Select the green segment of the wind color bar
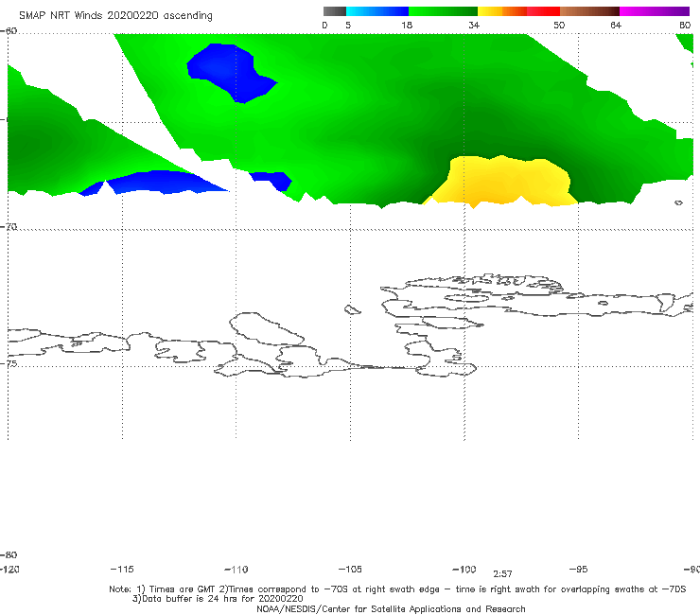Screen dimensions: 700x615 443,11
